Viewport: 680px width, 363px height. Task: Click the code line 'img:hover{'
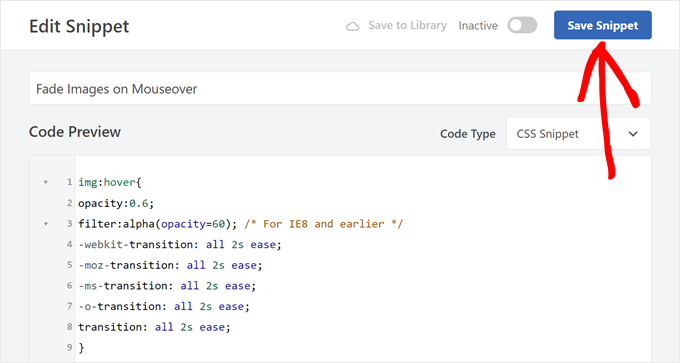[110, 182]
